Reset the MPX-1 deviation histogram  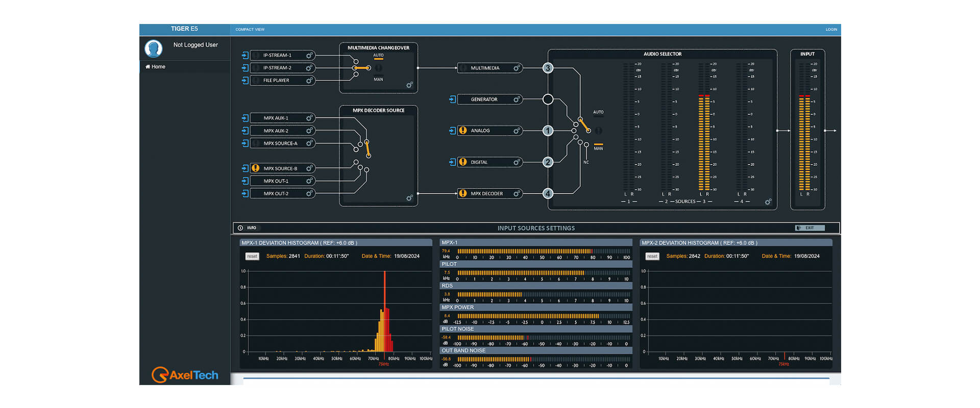[x=252, y=256]
